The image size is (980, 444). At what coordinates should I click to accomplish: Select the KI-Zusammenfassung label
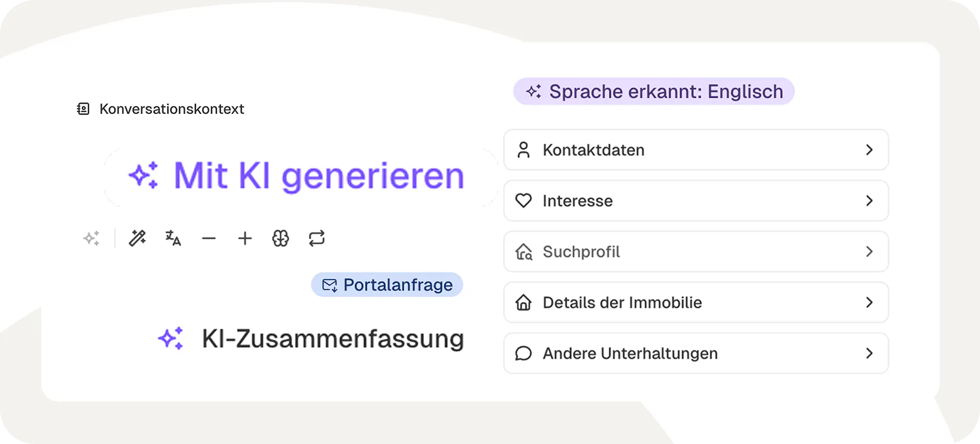(333, 338)
